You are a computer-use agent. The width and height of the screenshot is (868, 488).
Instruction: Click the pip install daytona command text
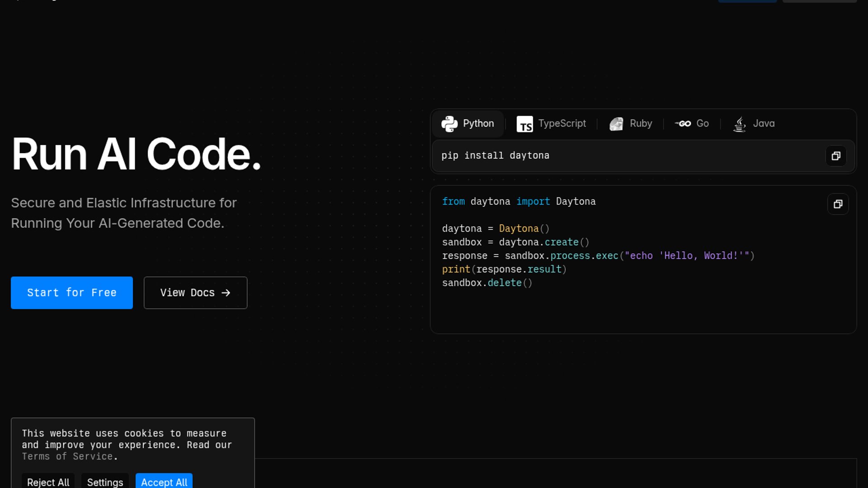[495, 156]
